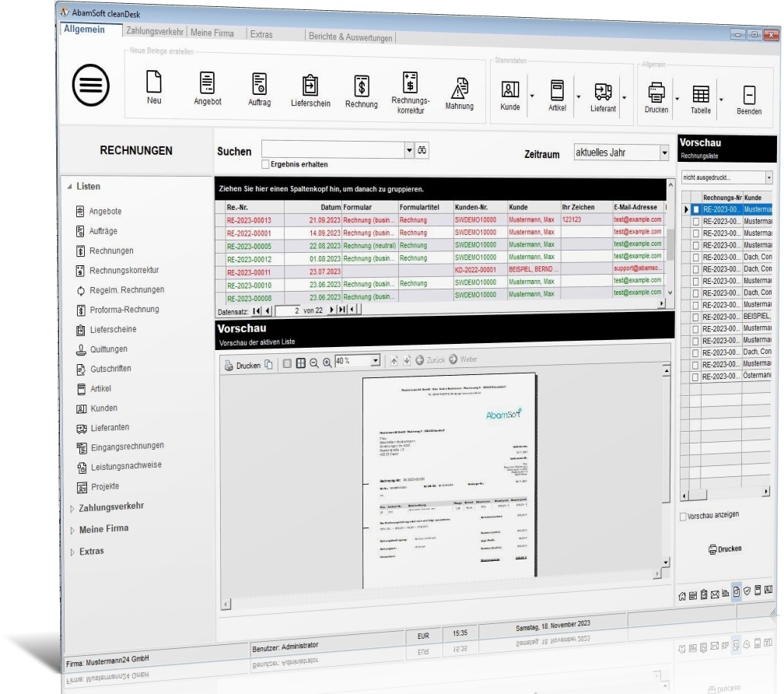Create a Rechnungskorrektur from ribbon
Viewport: 784px width, 694px height.
point(411,93)
